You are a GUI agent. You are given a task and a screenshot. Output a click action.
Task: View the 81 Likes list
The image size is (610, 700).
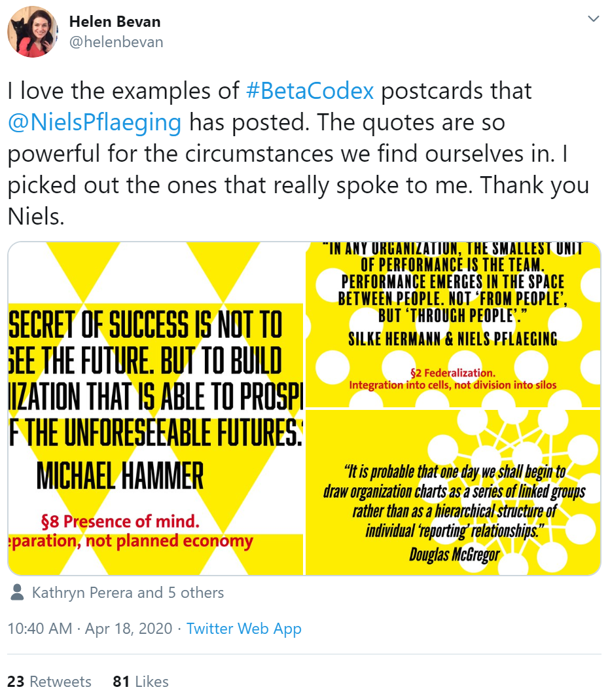pos(141,681)
